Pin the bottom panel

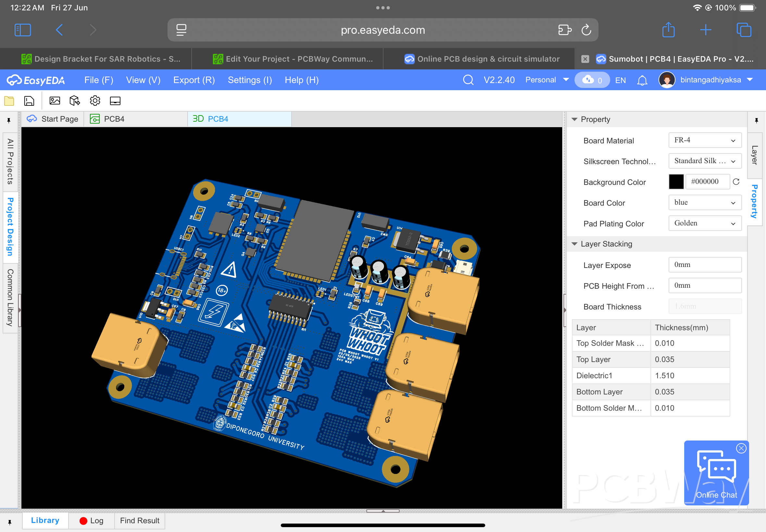point(10,522)
